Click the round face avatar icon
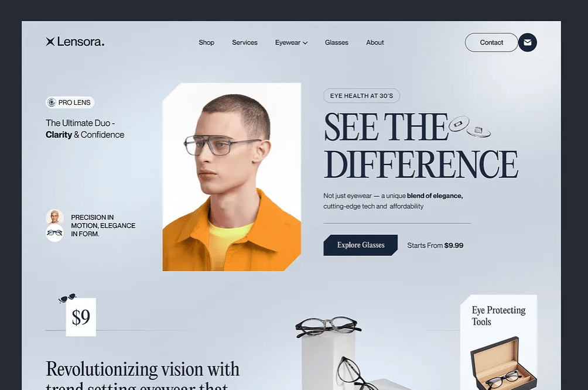Image resolution: width=588 pixels, height=390 pixels. (x=54, y=217)
